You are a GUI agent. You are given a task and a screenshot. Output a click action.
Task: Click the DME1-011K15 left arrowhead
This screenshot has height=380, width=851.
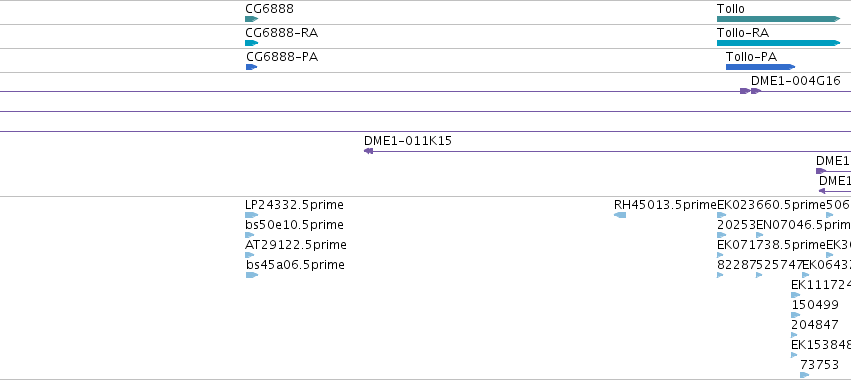pyautogui.click(x=369, y=151)
